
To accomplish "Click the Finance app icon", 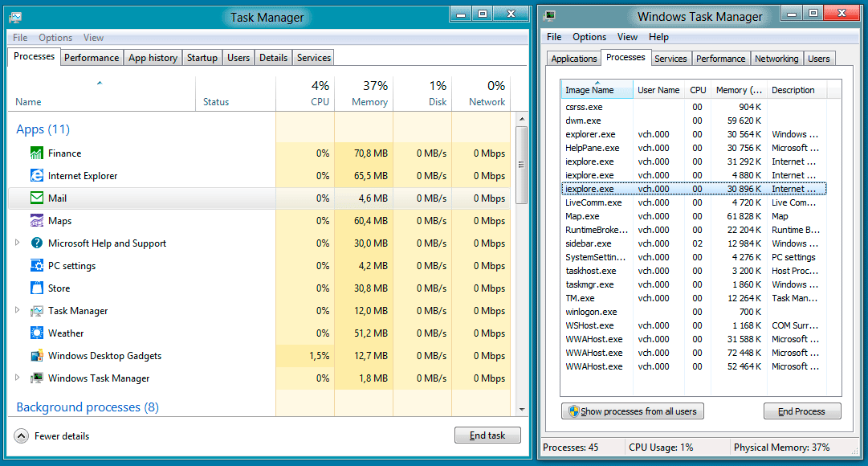I will click(37, 153).
